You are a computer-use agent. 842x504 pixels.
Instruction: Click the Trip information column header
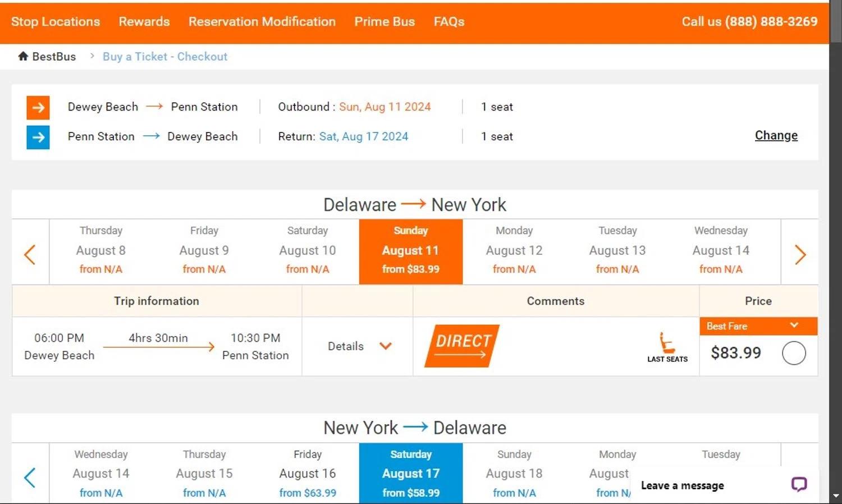tap(157, 301)
